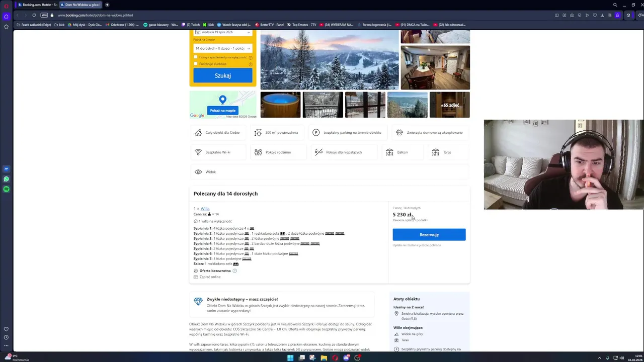
Task: Open Spotify in the Opera sidebar
Action: tap(6, 189)
